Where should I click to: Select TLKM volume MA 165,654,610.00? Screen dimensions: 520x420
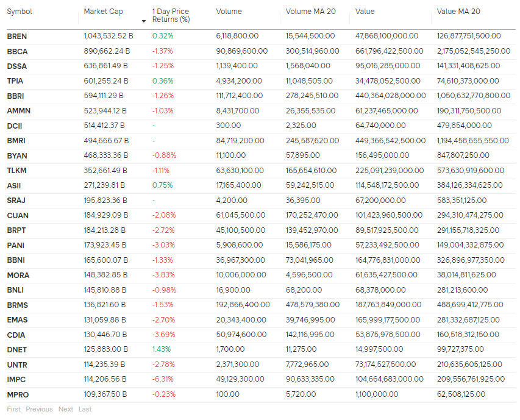[x=311, y=171]
